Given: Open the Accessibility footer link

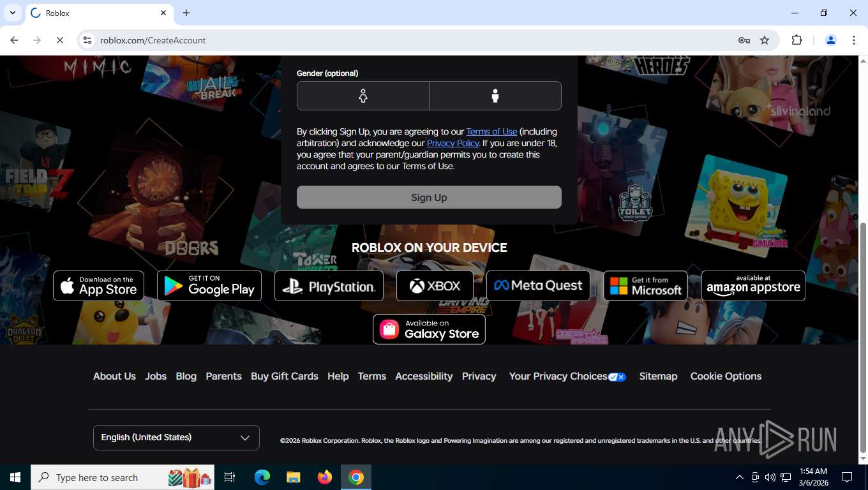Looking at the screenshot, I should [x=424, y=376].
